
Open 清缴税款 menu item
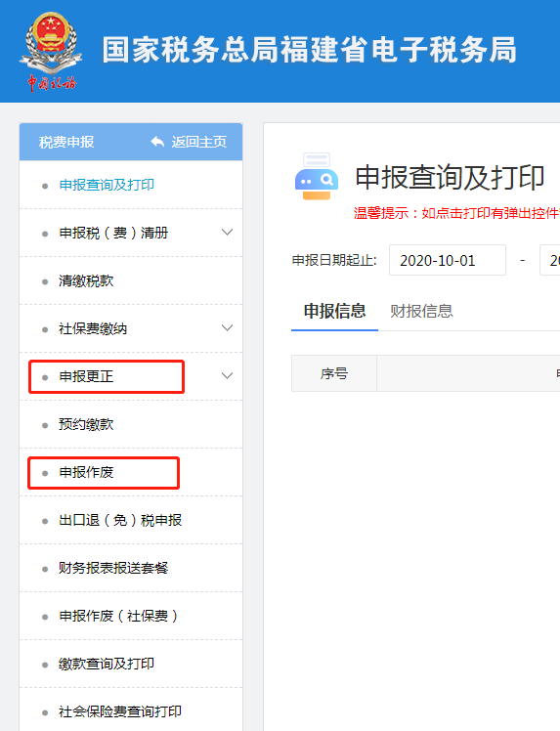coord(86,280)
